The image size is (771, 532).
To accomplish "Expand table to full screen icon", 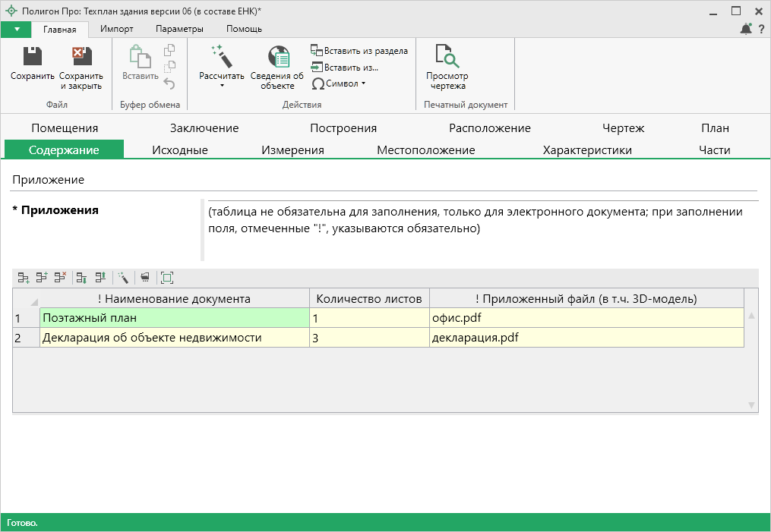I will 167,278.
